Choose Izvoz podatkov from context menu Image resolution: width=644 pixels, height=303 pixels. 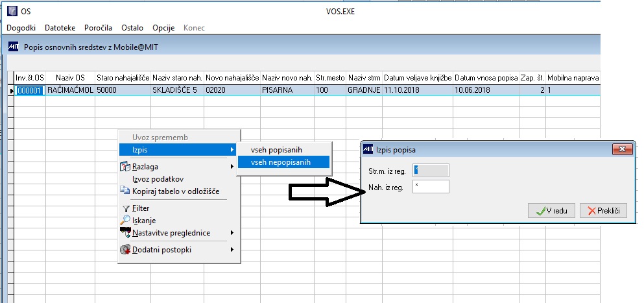pos(158,179)
